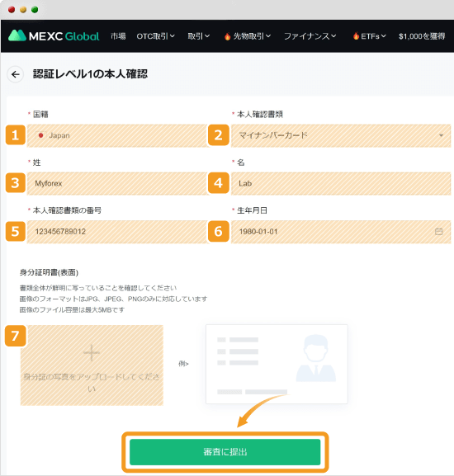454x476 pixels.
Task: Expand the ETFs dropdown menu
Action: [x=369, y=36]
